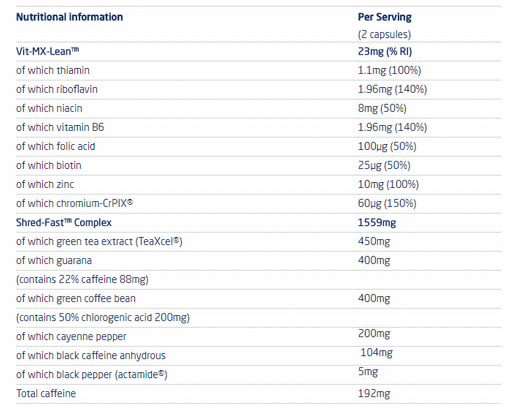The image size is (519, 419).
Task: Click the green coffee bean row label
Action: (76, 298)
